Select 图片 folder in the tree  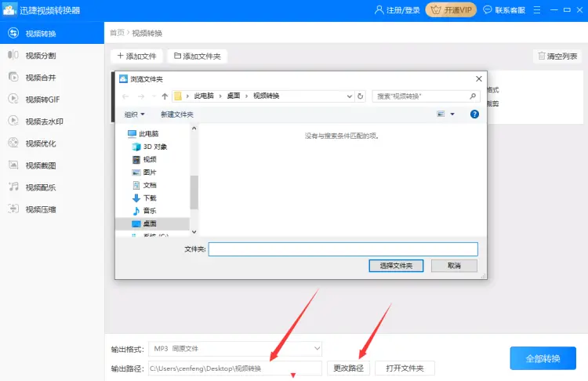(150, 172)
